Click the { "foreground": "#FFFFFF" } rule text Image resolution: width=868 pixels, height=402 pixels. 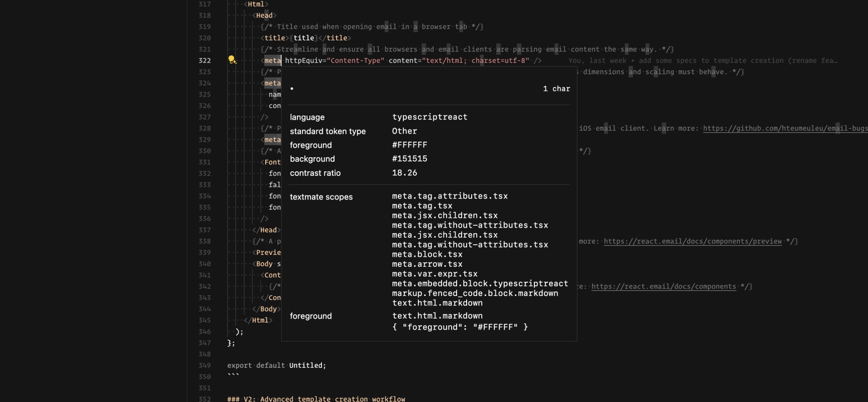[460, 327]
